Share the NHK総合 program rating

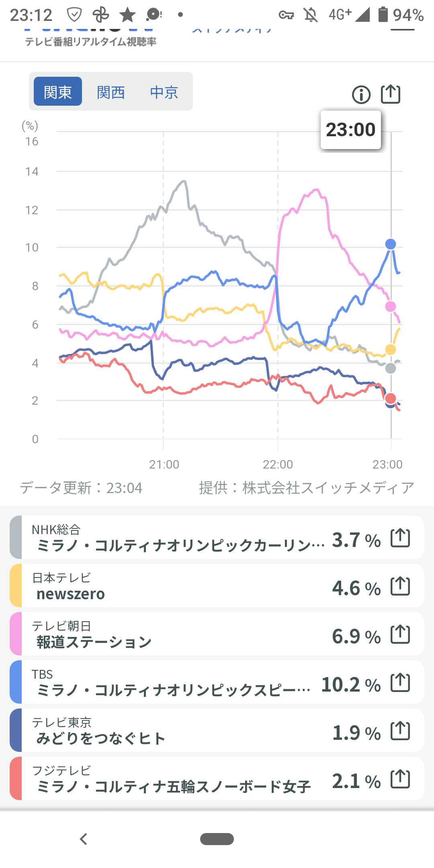coord(400,538)
